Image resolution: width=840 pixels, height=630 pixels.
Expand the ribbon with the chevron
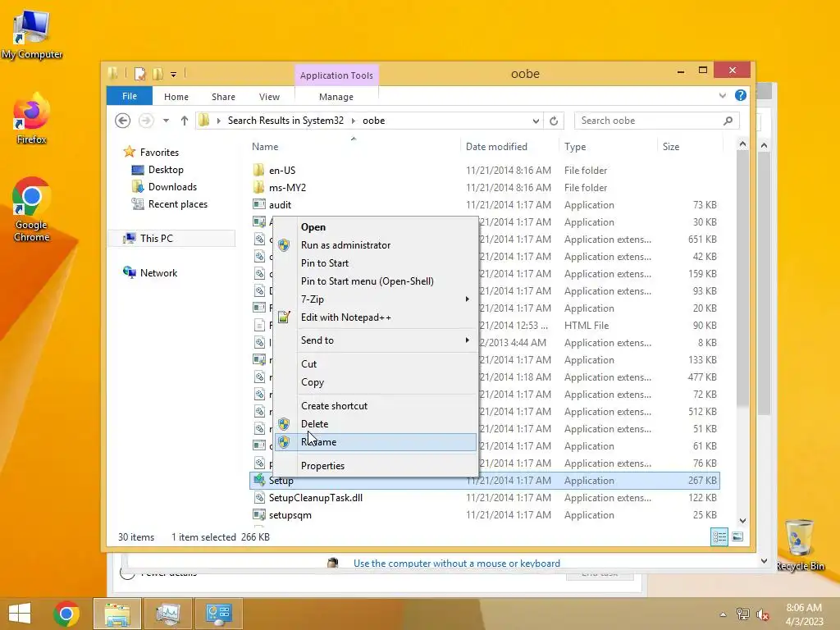(723, 95)
